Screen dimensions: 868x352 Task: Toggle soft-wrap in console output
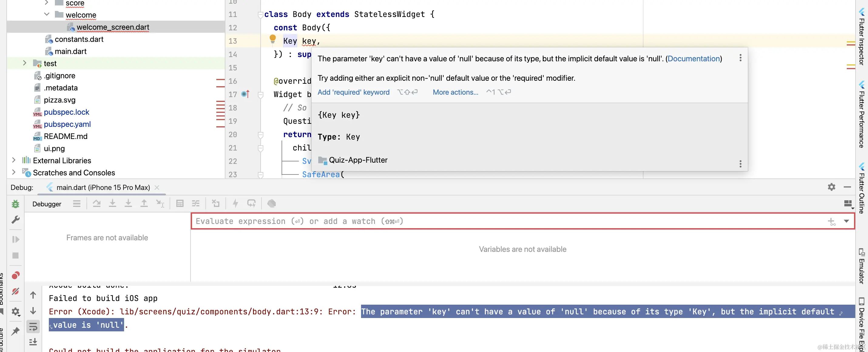33,327
